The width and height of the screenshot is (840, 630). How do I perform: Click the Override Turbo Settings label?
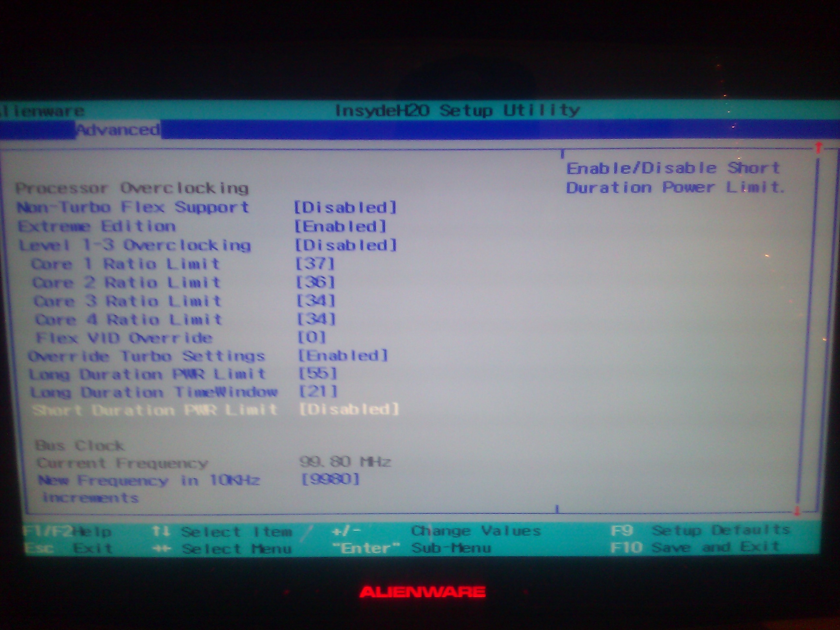[x=146, y=356]
